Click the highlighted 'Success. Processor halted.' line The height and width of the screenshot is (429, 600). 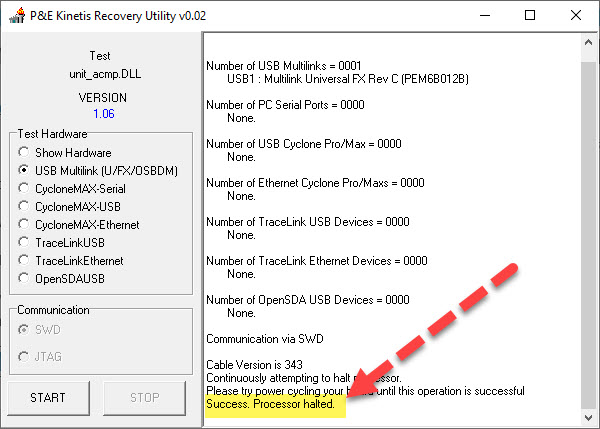(269, 405)
